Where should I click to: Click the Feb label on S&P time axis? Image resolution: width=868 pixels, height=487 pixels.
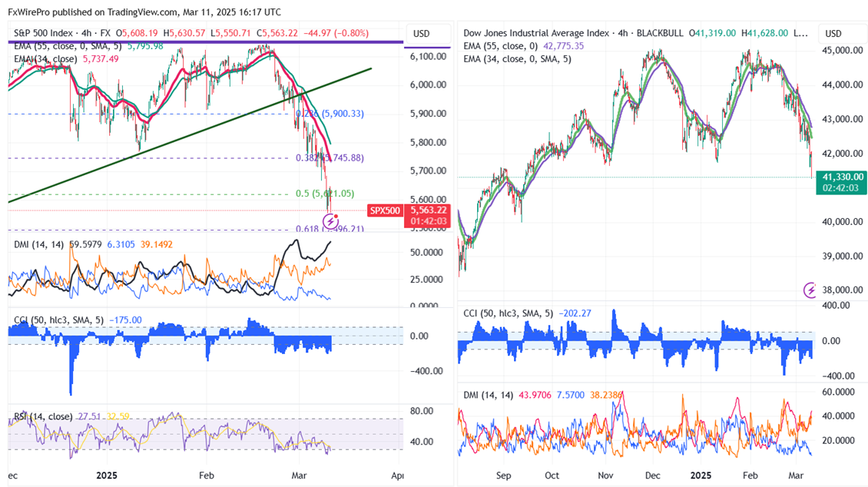(207, 475)
